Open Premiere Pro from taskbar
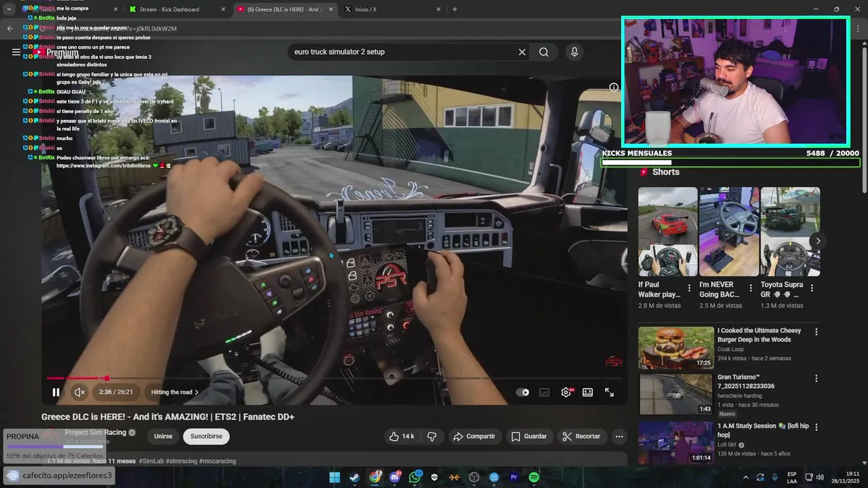Screen dimensions: 868x488 pos(514,477)
